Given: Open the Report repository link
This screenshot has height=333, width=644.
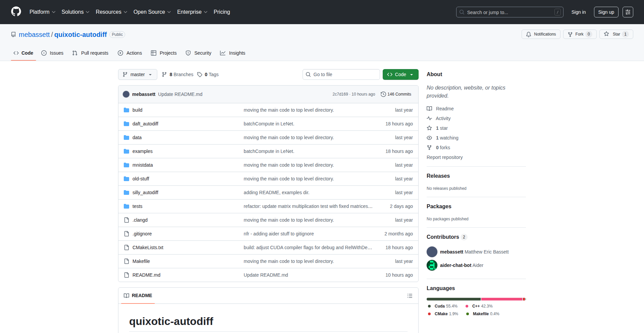Looking at the screenshot, I should coord(444,157).
